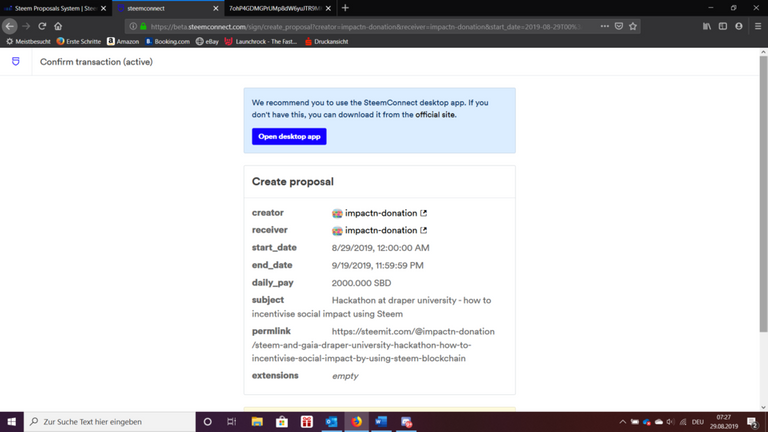Open Microsoft Store from taskbar
Image resolution: width=768 pixels, height=432 pixels.
[x=282, y=422]
